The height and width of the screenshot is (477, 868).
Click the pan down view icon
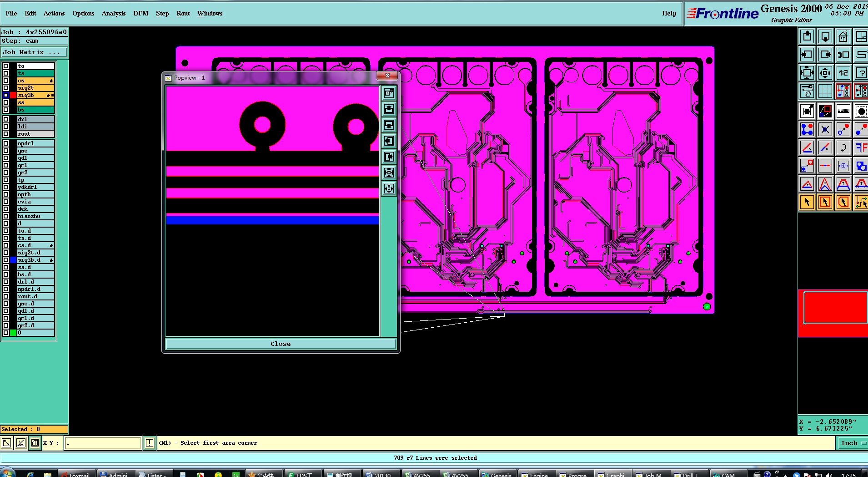point(825,36)
